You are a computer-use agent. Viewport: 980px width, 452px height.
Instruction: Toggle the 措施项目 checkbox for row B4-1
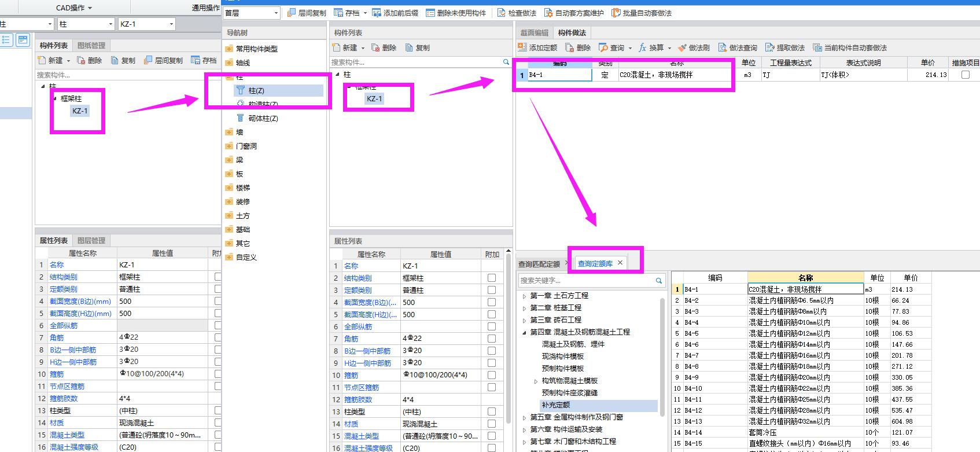click(x=965, y=75)
